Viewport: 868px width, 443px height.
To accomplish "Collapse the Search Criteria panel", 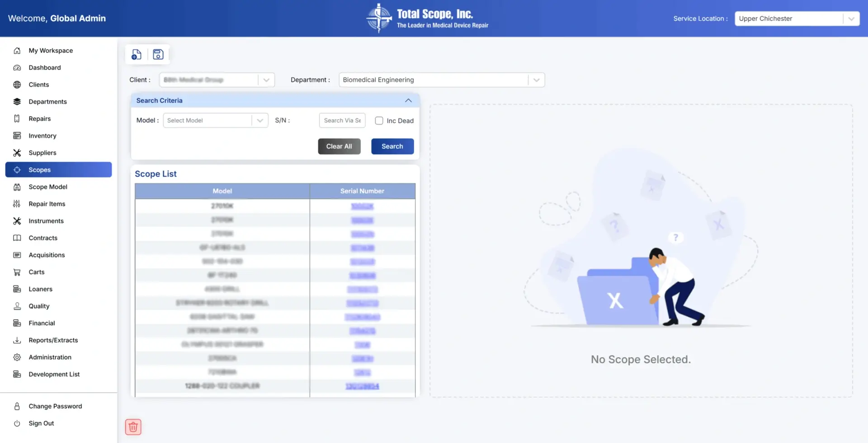I will [408, 100].
